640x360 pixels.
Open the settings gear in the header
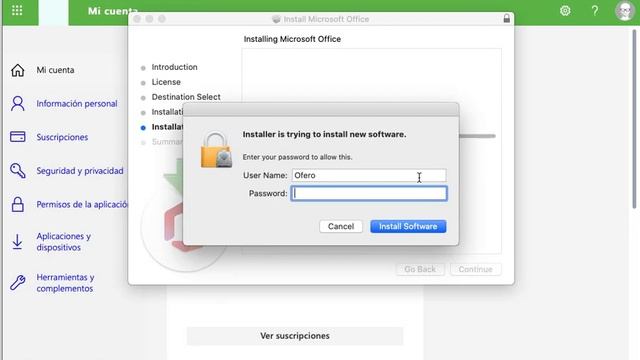click(565, 11)
